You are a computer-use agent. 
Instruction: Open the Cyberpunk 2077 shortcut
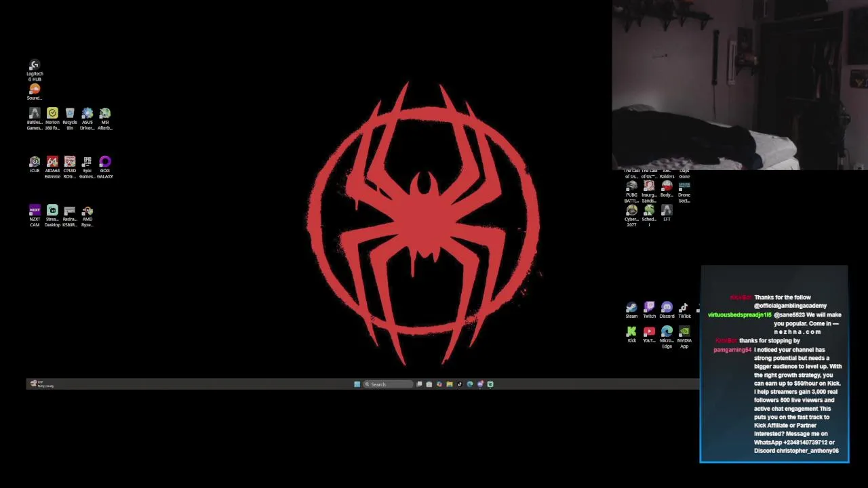pyautogui.click(x=631, y=216)
